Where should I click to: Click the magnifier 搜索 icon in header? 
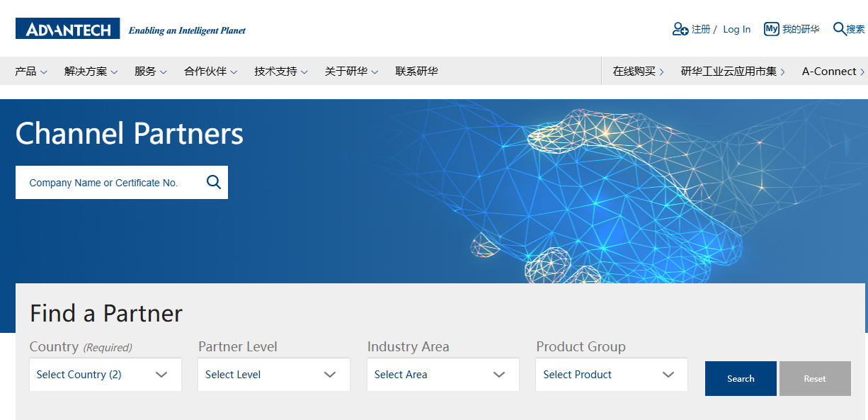840,29
